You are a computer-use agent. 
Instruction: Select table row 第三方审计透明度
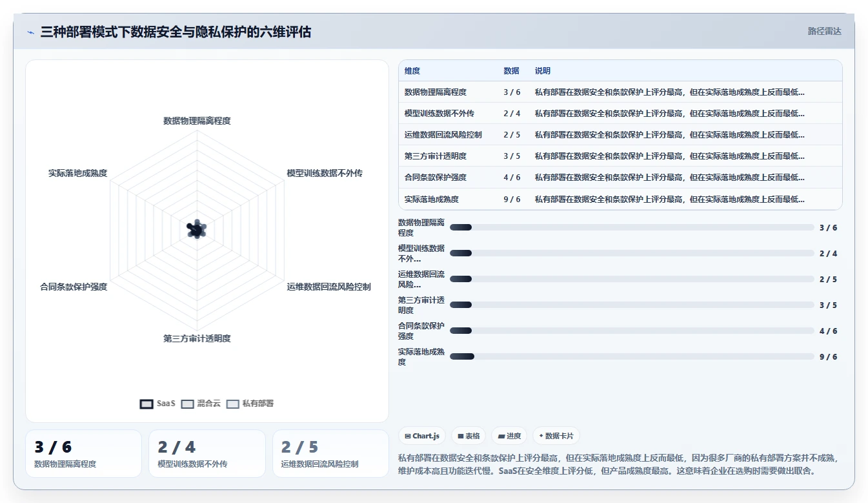pyautogui.click(x=620, y=156)
